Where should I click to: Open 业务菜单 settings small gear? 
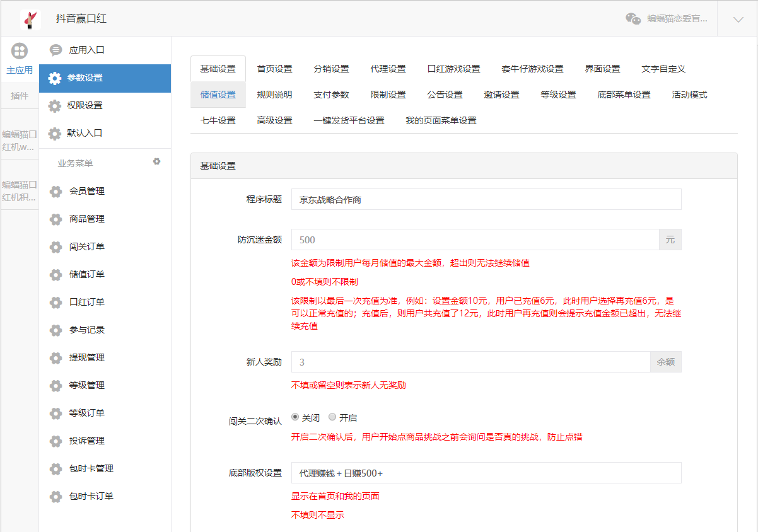tap(157, 161)
